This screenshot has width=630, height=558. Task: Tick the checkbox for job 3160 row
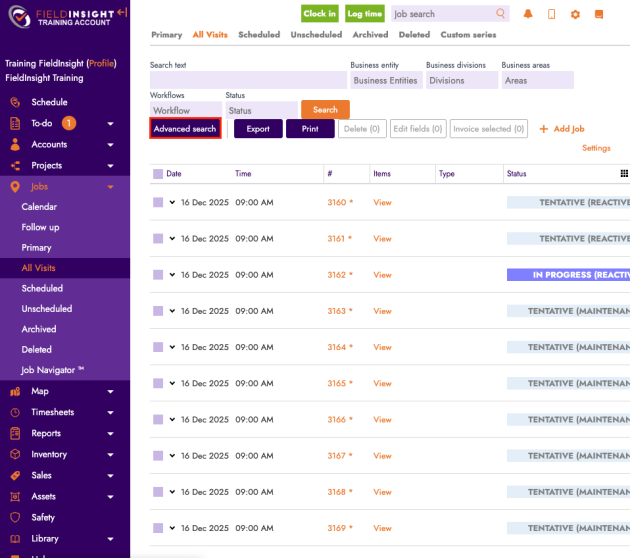[x=158, y=202]
